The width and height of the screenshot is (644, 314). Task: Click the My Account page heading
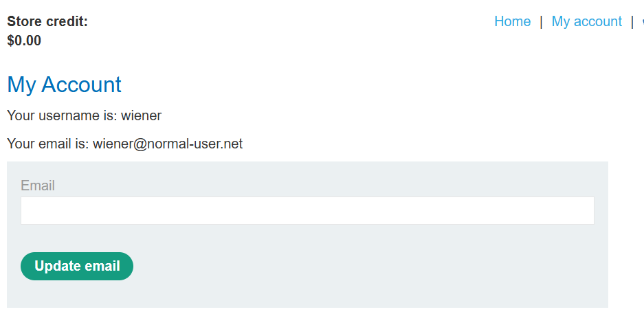[x=64, y=85]
